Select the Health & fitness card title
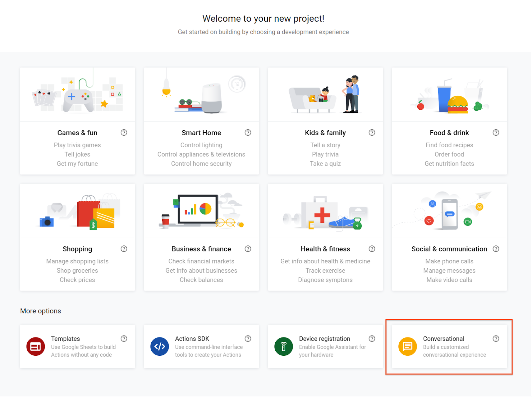The image size is (532, 397). pos(325,249)
